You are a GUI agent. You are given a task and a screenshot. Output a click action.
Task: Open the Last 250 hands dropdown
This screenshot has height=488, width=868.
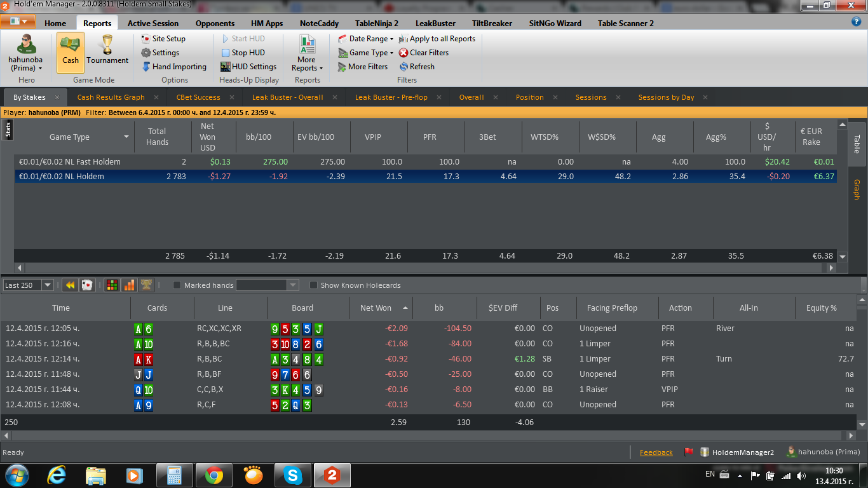(x=48, y=285)
